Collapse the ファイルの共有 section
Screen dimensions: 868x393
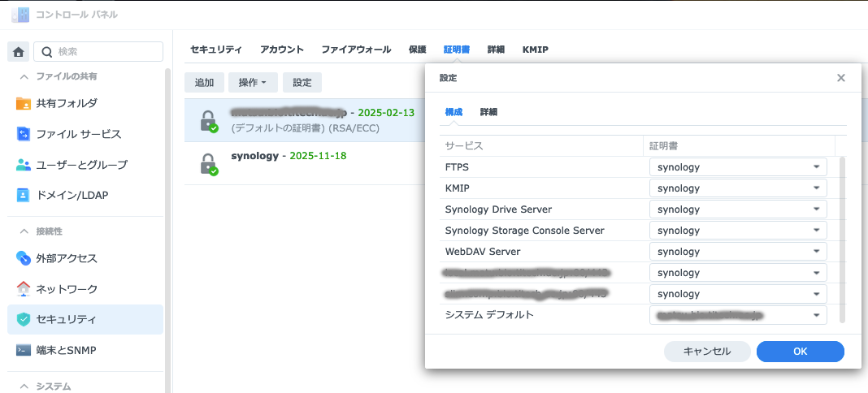pyautogui.click(x=24, y=76)
